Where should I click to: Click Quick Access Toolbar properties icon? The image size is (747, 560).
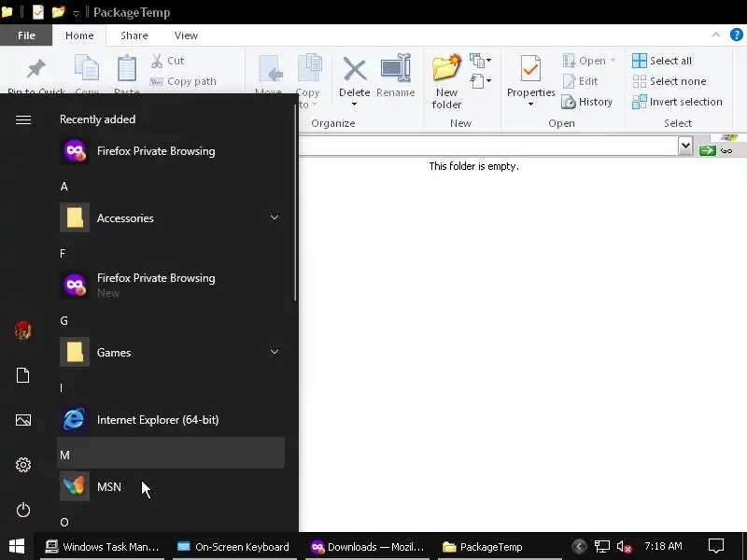tap(38, 12)
